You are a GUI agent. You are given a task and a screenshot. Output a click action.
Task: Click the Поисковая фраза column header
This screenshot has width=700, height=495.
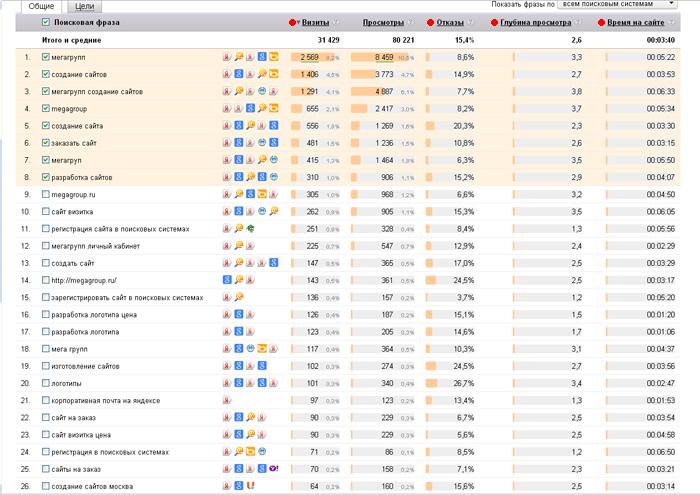pos(87,22)
